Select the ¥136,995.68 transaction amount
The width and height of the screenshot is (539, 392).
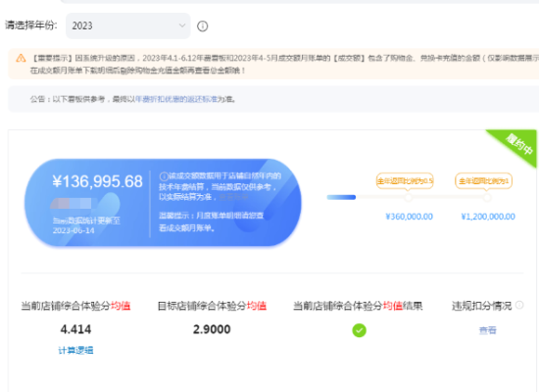98,181
